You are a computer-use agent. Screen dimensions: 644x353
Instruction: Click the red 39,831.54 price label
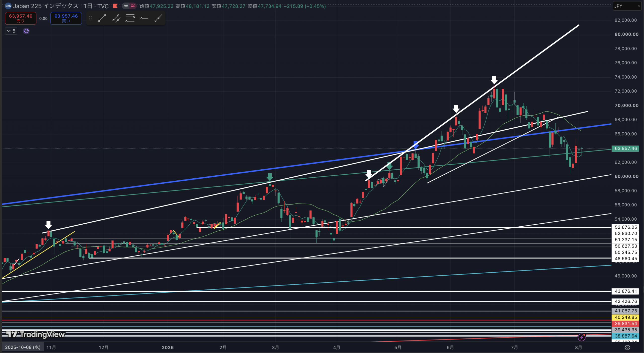click(x=626, y=324)
